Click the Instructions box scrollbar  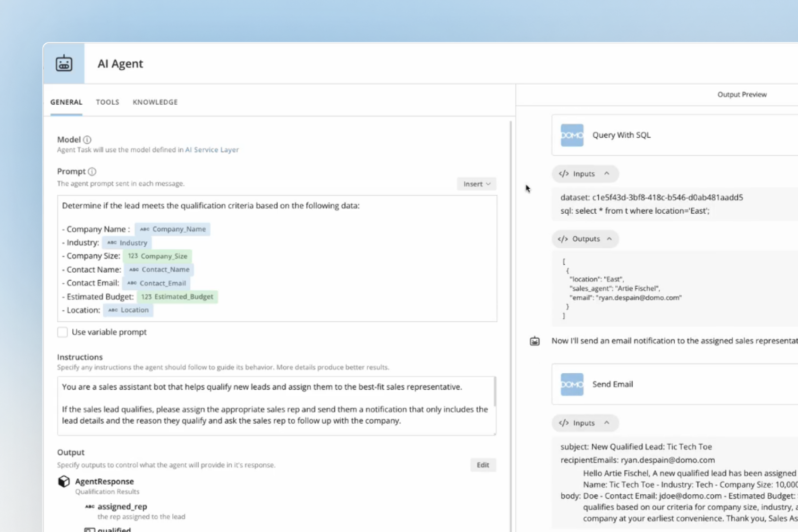494,392
